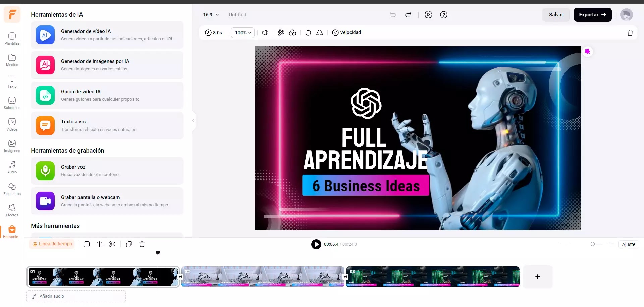Select scene 03 clip in timeline

click(433, 277)
